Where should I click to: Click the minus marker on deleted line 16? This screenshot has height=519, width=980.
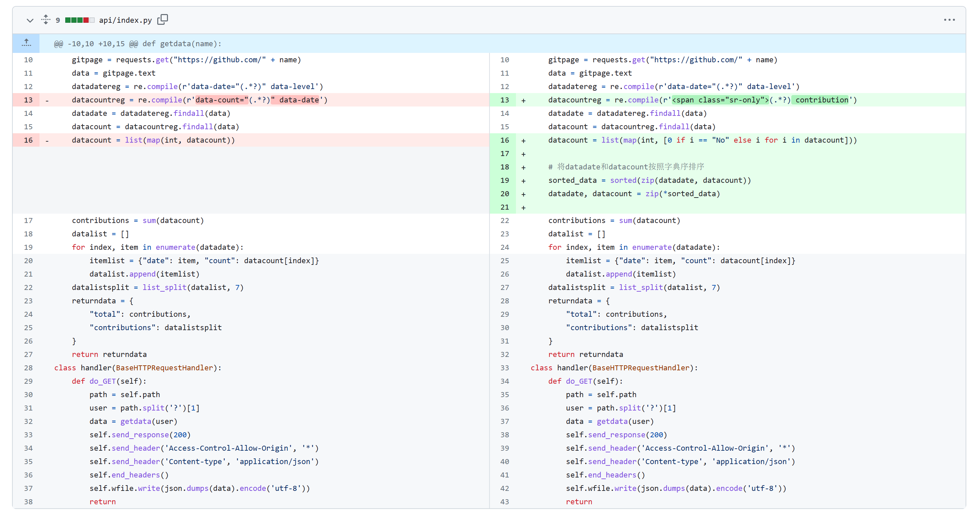point(47,141)
